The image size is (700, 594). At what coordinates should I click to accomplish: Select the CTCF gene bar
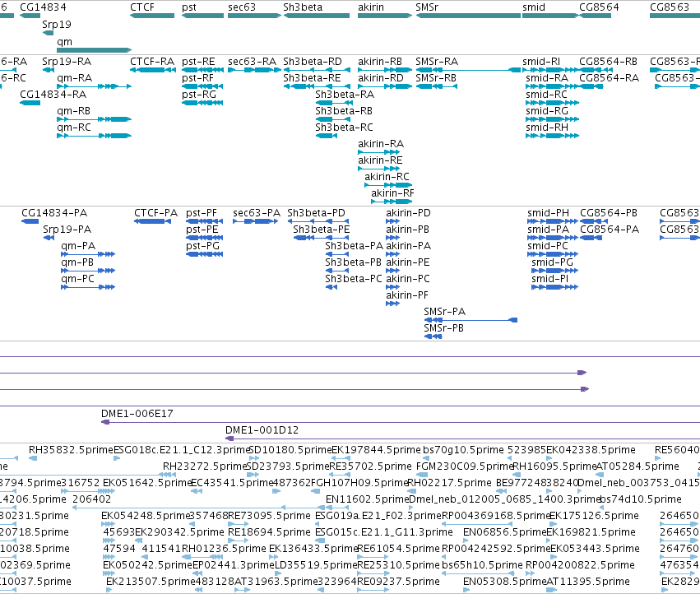pyautogui.click(x=152, y=16)
